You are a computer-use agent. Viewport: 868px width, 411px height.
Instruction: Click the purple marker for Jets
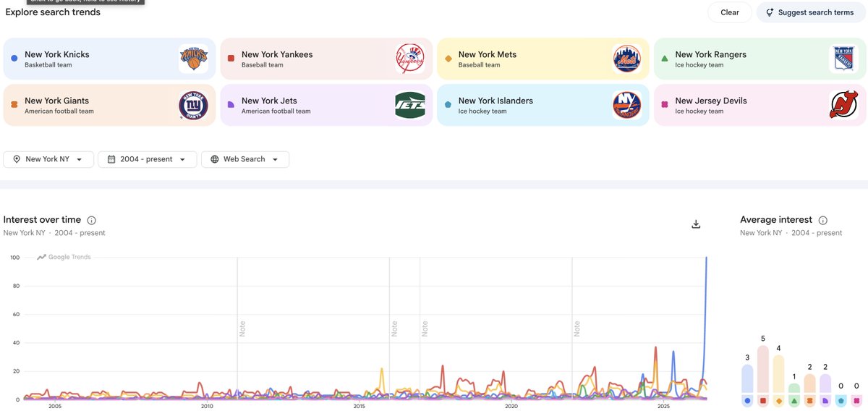pos(231,105)
